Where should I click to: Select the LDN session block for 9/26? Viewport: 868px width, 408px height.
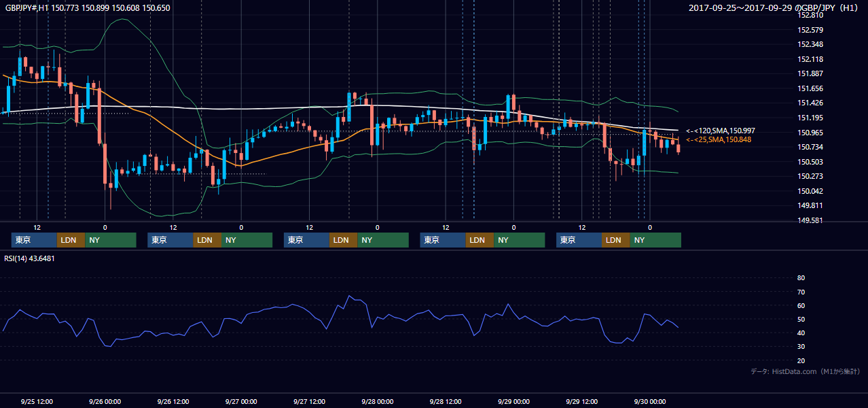(x=207, y=240)
